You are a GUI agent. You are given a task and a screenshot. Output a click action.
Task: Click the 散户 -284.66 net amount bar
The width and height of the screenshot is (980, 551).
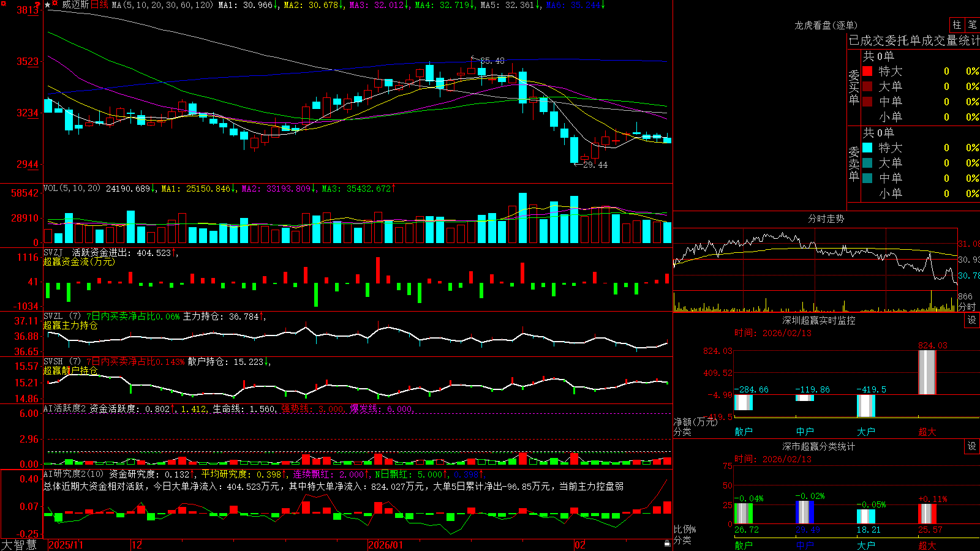tap(744, 402)
